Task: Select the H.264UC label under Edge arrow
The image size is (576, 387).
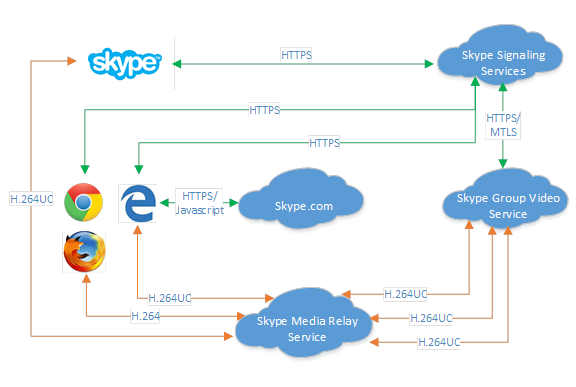Action: [x=169, y=298]
